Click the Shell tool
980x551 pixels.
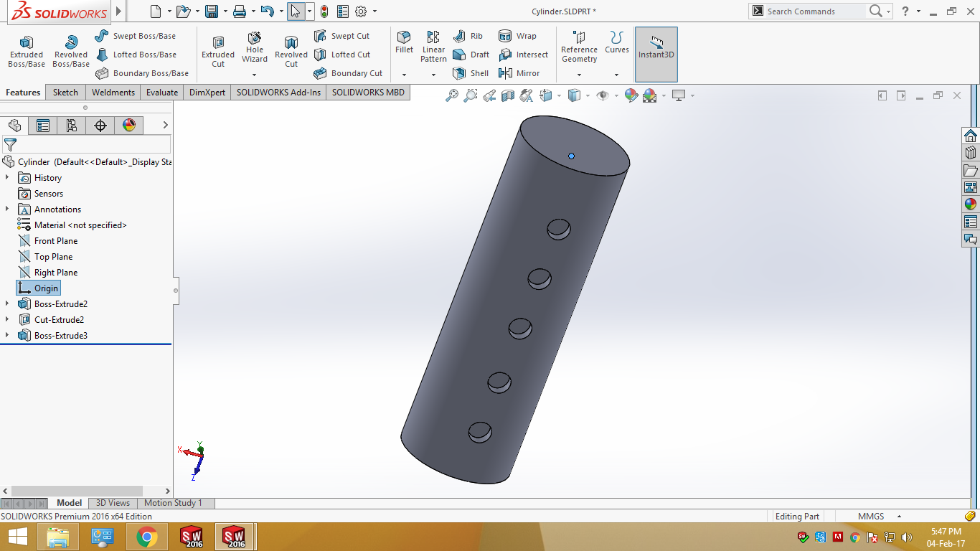[471, 73]
